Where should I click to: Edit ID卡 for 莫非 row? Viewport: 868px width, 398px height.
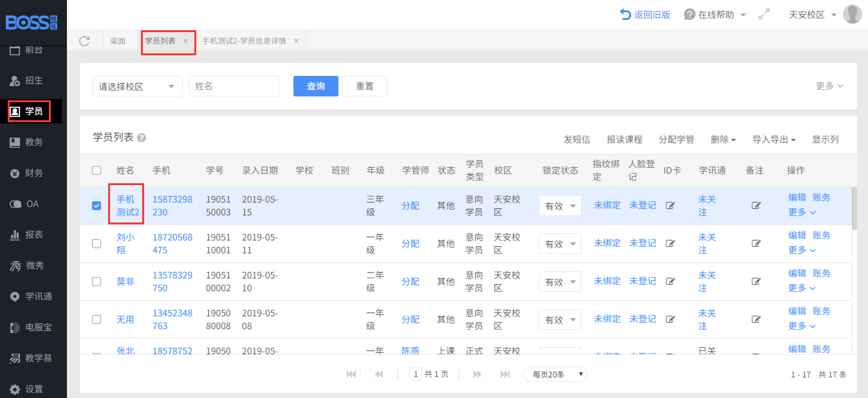(670, 282)
